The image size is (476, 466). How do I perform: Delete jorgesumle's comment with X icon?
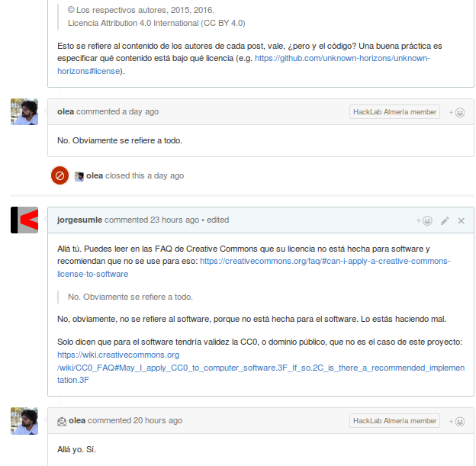point(461,220)
